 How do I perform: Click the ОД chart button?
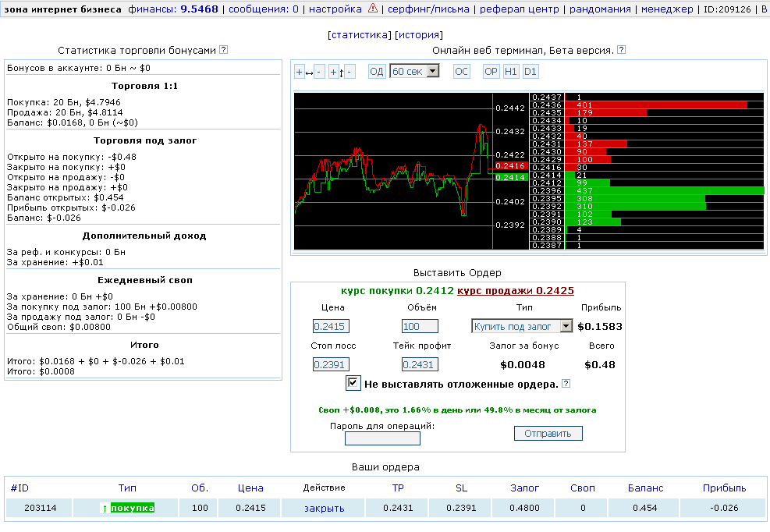click(376, 72)
